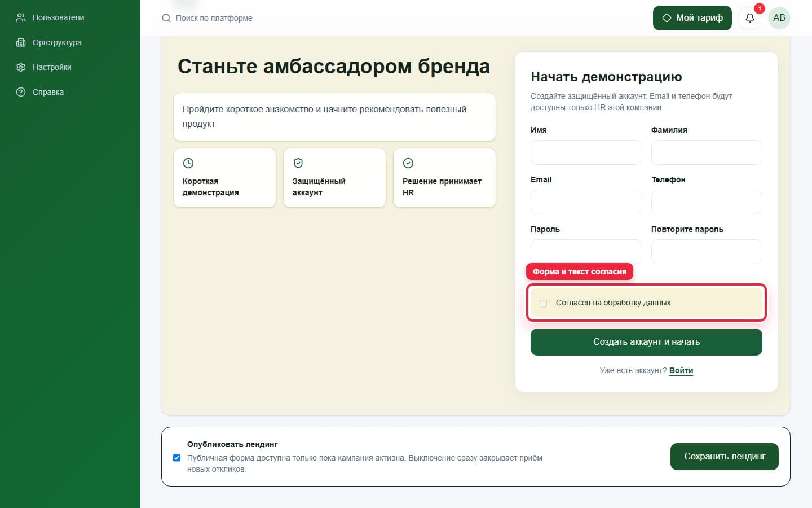This screenshot has height=508, width=812.
Task: Open Оргструктура in the sidebar
Action: 57,42
